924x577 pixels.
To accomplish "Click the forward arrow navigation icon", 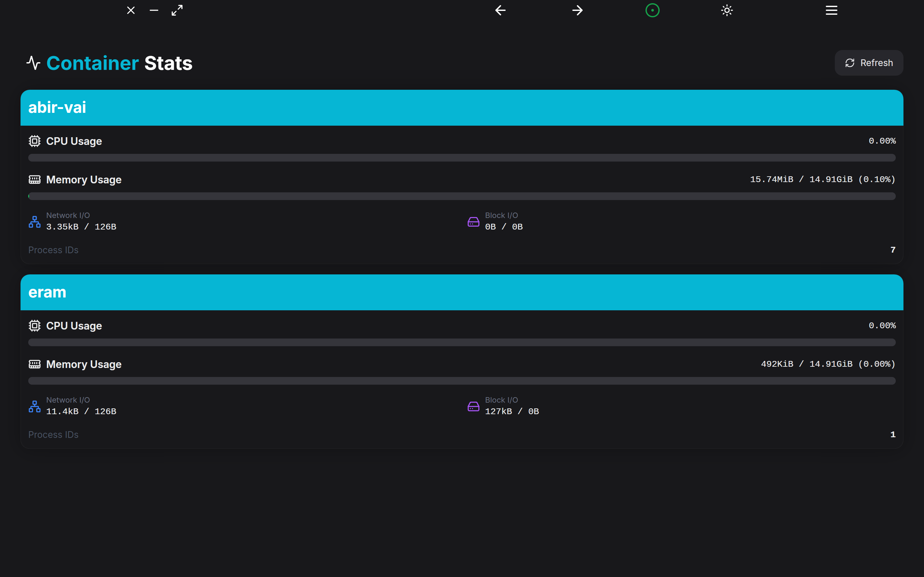I will [x=577, y=10].
